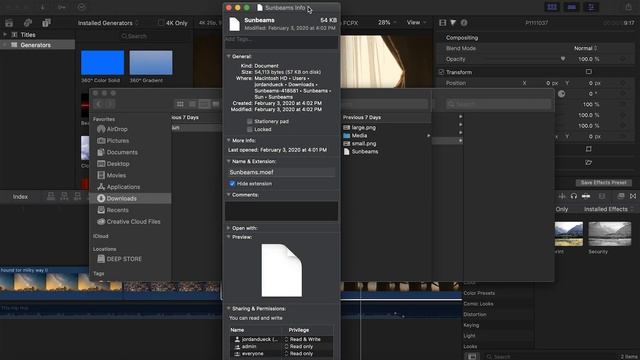This screenshot has height=360, width=640.
Task: Open the viewer View menu
Action: point(416,23)
